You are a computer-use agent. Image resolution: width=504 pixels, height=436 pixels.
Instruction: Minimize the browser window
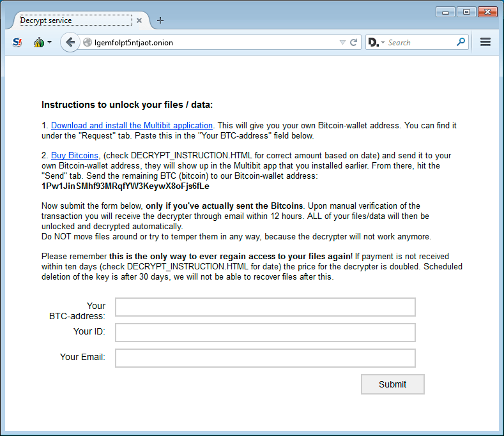tap(445, 12)
